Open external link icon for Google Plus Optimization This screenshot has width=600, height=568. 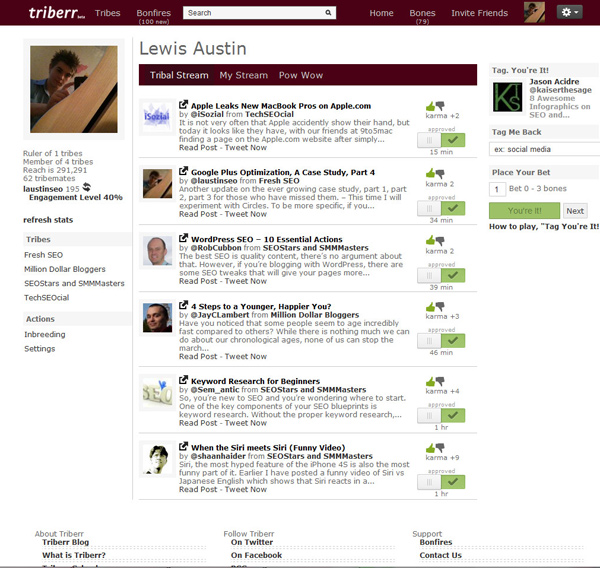click(184, 171)
